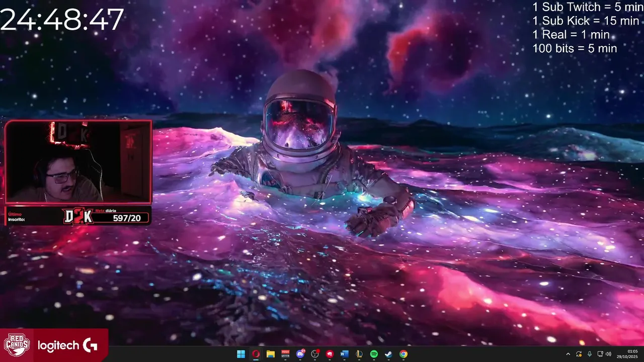The image size is (644, 362).
Task: Open the red circular app icon
Action: click(330, 354)
